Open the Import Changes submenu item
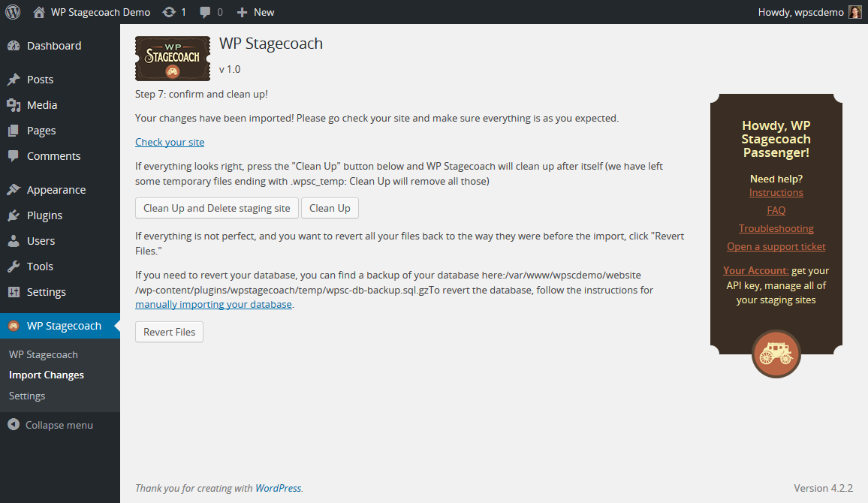This screenshot has width=868, height=503. pyautogui.click(x=47, y=375)
